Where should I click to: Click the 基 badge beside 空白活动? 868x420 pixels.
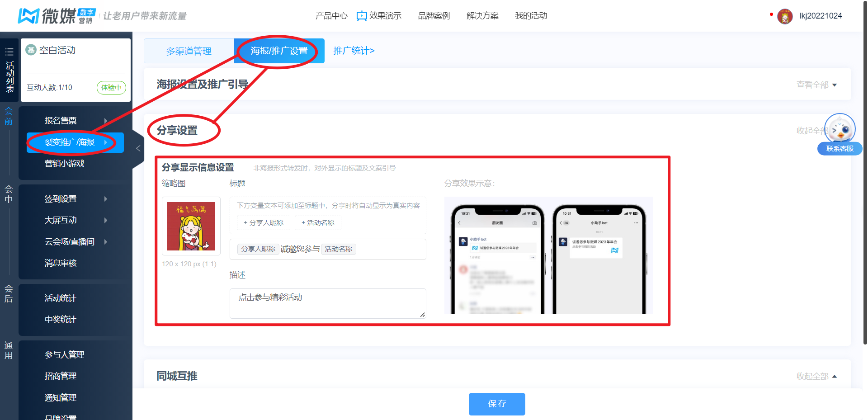point(31,50)
